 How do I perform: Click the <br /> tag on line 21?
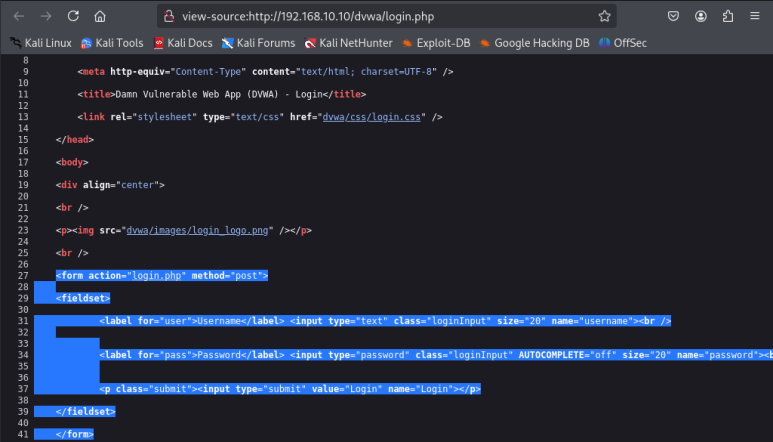(x=72, y=207)
